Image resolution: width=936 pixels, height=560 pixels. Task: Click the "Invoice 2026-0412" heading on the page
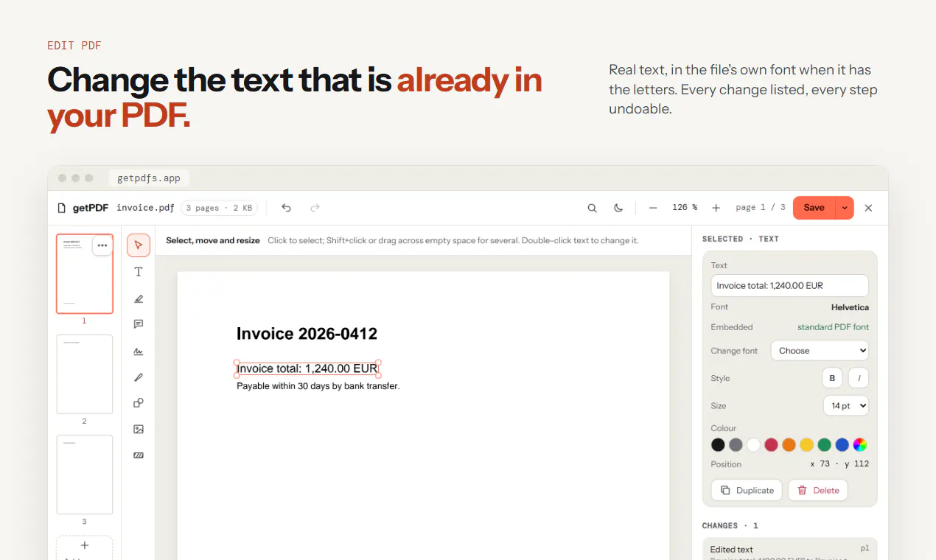coord(307,334)
